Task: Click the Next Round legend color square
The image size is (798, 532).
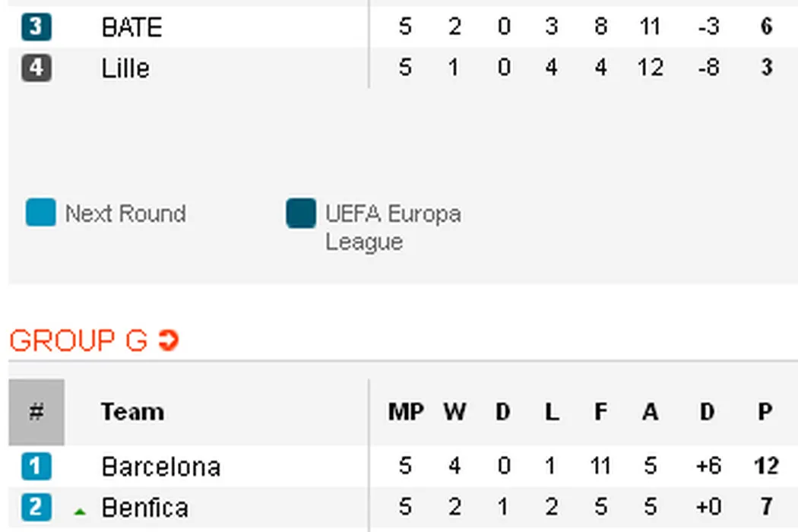Action: 40,213
